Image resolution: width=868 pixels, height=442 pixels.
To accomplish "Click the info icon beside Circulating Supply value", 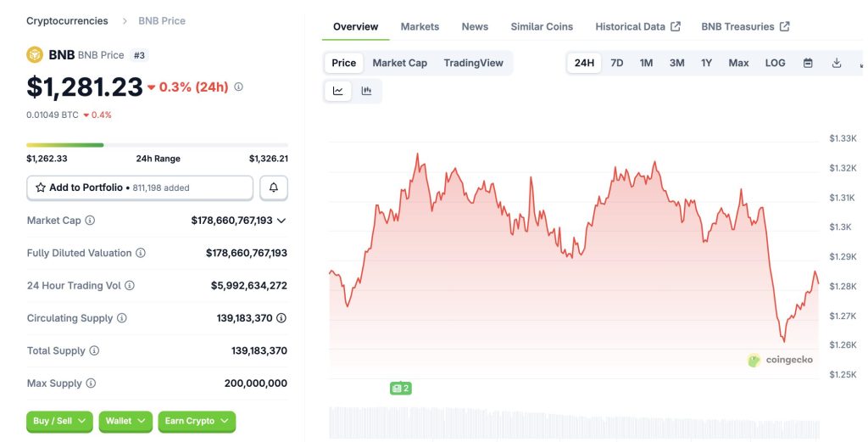I will tap(281, 318).
